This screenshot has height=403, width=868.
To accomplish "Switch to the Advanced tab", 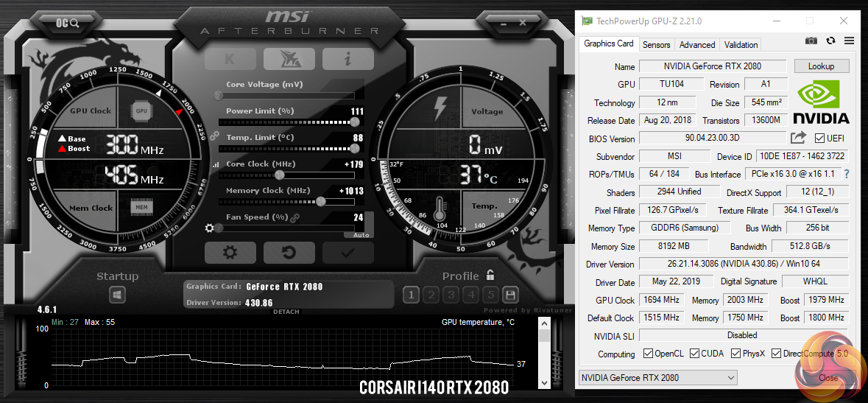I will click(x=697, y=44).
